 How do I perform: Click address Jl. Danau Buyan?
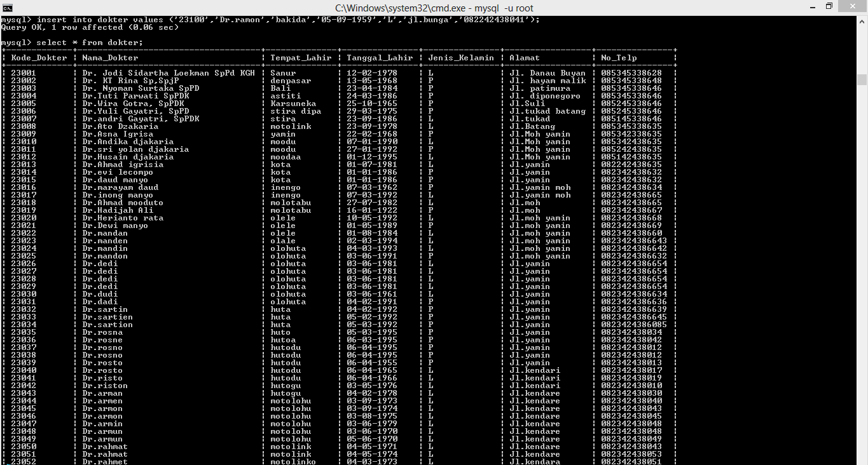[x=548, y=73]
